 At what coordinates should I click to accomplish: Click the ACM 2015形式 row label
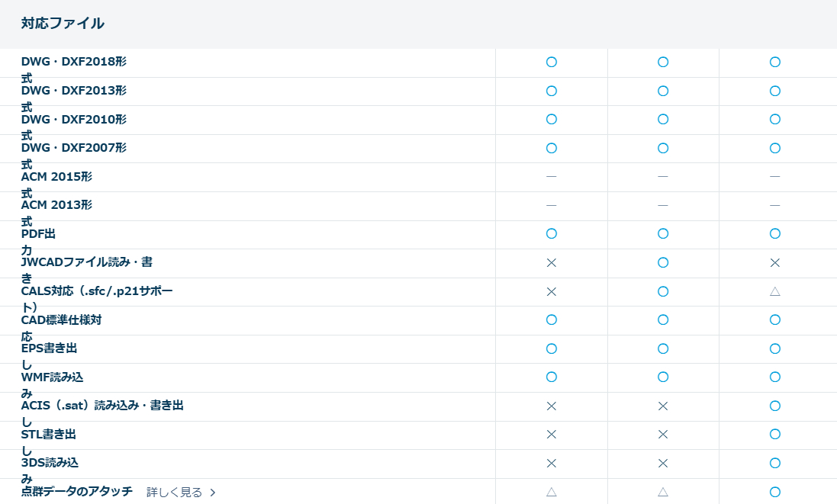[x=56, y=177]
